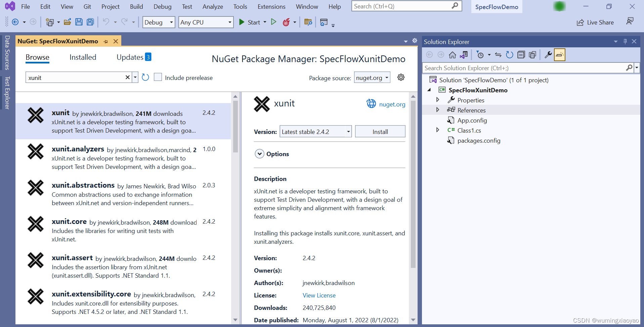Click the nuget.org globe icon

click(371, 104)
